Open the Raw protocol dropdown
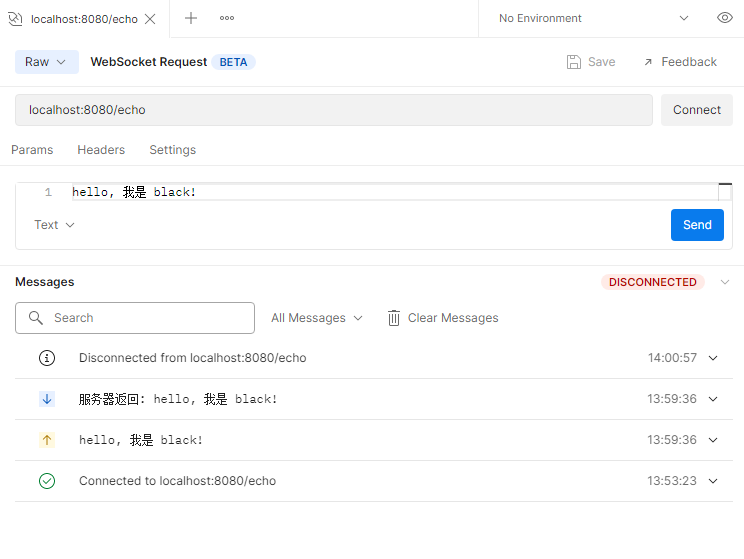The height and width of the screenshot is (559, 744). (46, 62)
